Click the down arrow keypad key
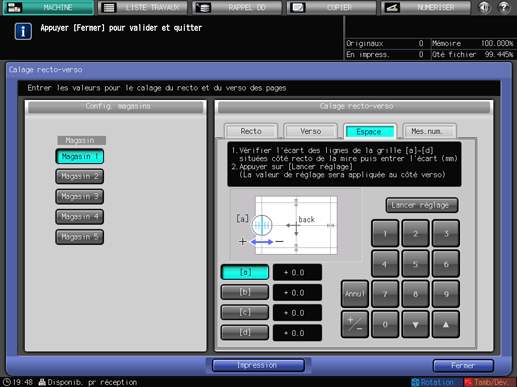517x387 pixels. [x=415, y=324]
